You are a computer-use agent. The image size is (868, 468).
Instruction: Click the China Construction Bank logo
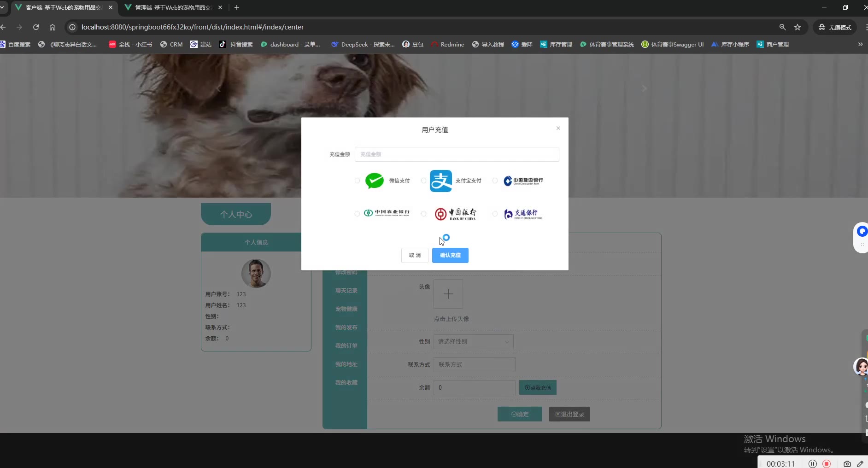point(523,181)
